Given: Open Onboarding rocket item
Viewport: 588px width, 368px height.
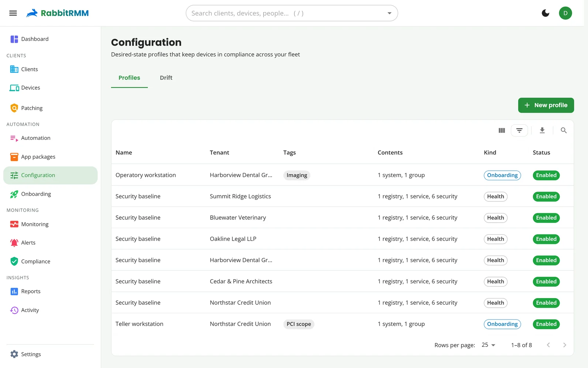Looking at the screenshot, I should 50,194.
